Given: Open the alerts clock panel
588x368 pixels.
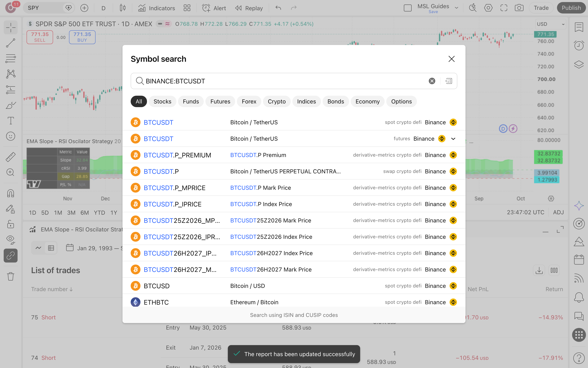Looking at the screenshot, I should click(x=579, y=46).
